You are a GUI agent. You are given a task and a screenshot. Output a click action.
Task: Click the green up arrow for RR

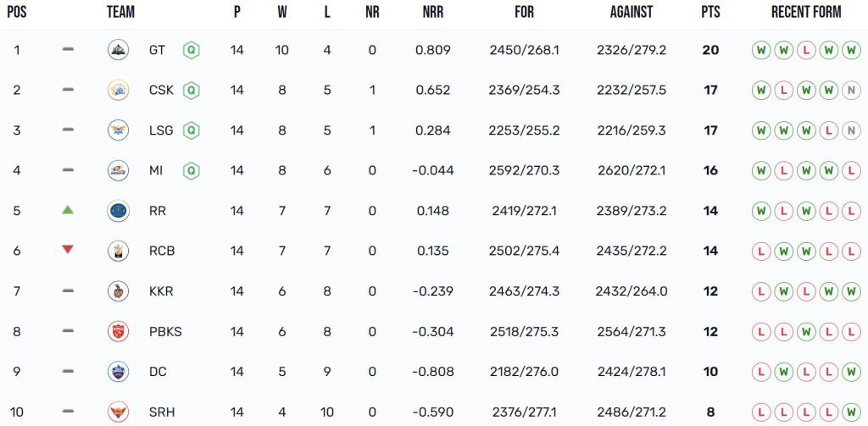[x=68, y=209]
